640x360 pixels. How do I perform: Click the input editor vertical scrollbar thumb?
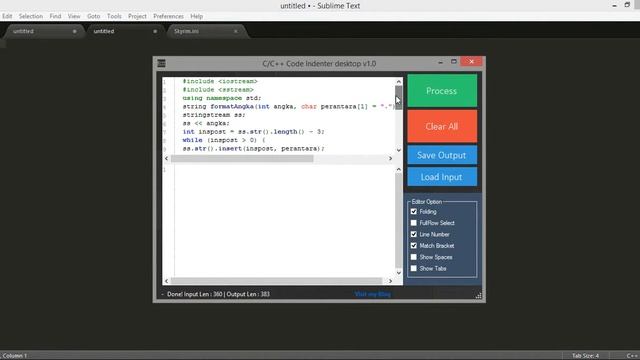tap(399, 98)
